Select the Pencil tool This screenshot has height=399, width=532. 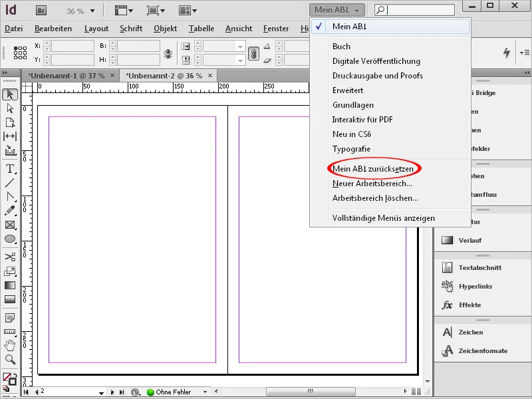tap(10, 211)
